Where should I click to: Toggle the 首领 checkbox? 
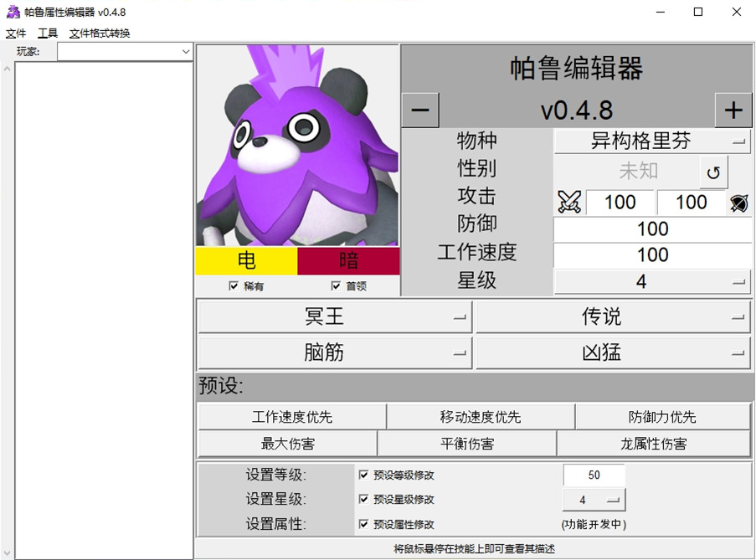click(x=336, y=286)
